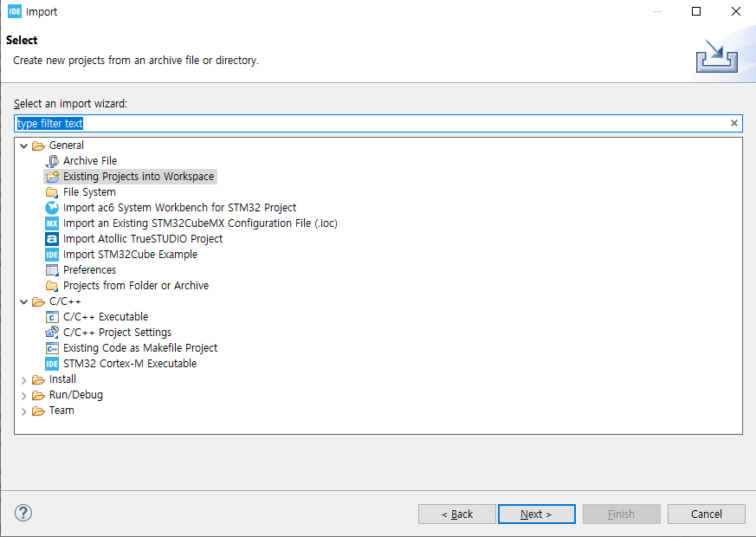Expand the Install category

pos(23,380)
